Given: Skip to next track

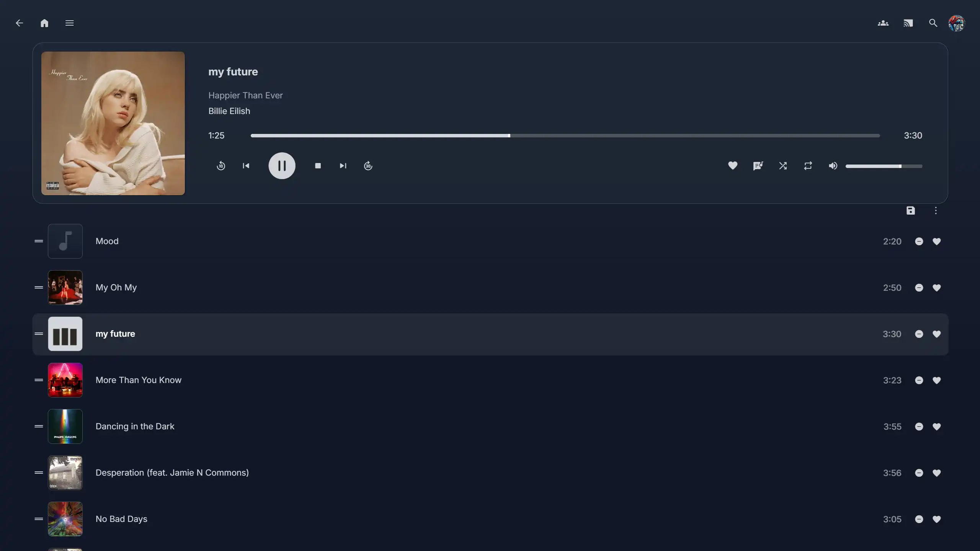Looking at the screenshot, I should coord(343,166).
